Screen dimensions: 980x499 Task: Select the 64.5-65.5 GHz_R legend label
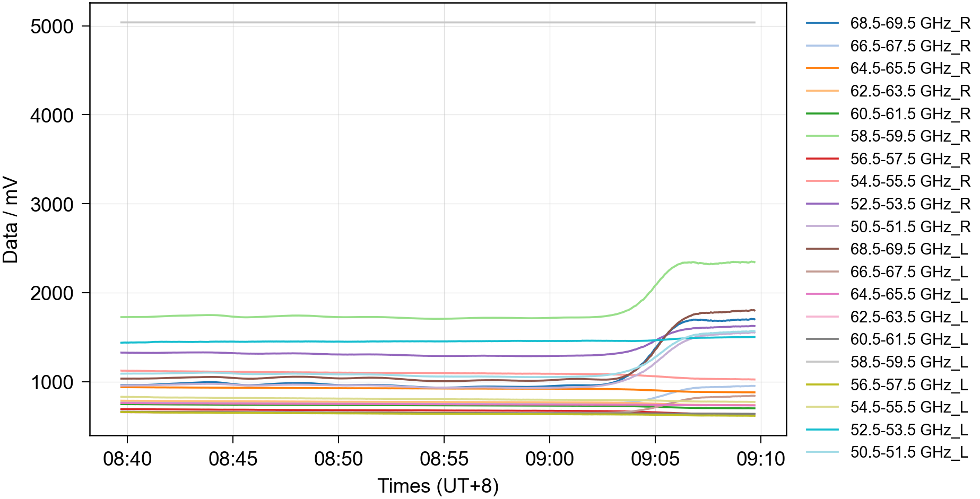tap(909, 68)
